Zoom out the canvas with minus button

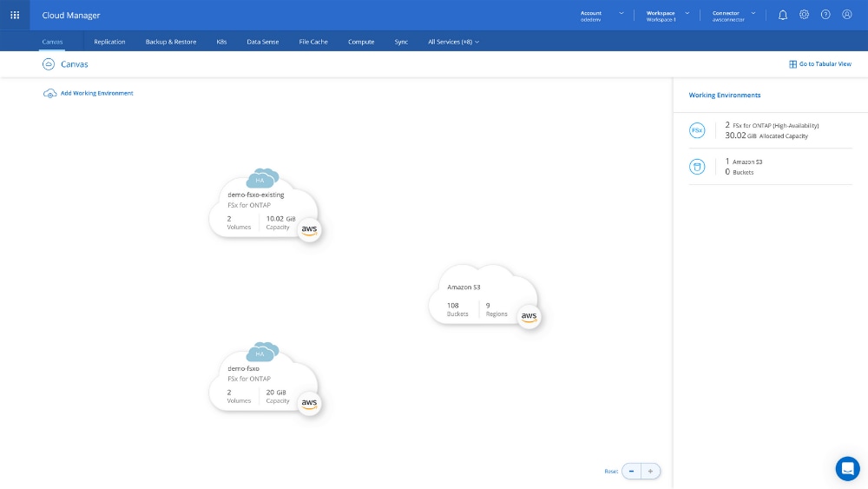coord(632,471)
